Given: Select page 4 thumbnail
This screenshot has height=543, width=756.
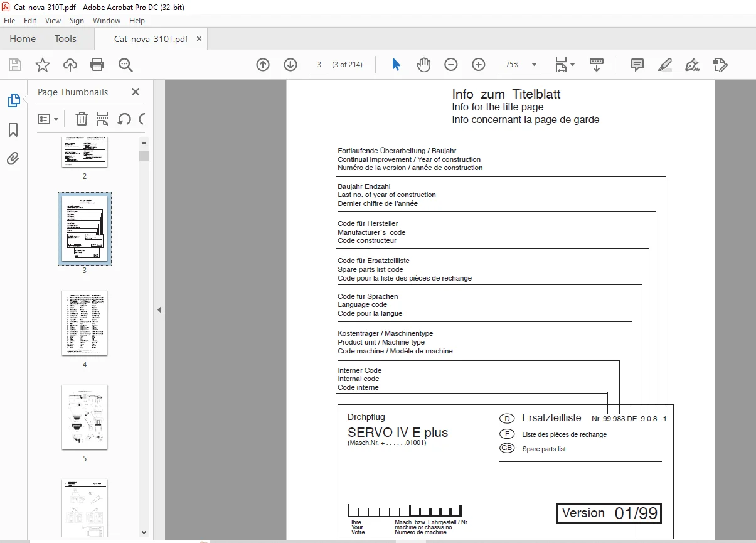Looking at the screenshot, I should coord(85,323).
